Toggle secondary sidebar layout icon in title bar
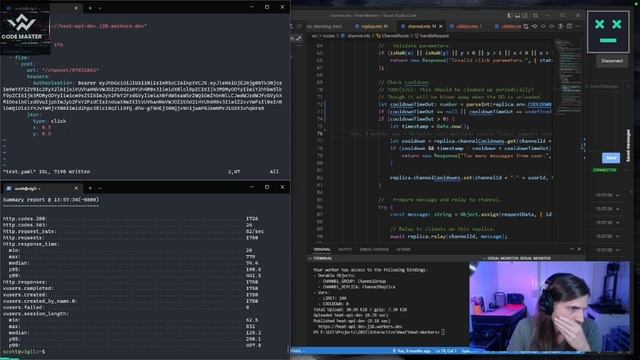 (525, 16)
